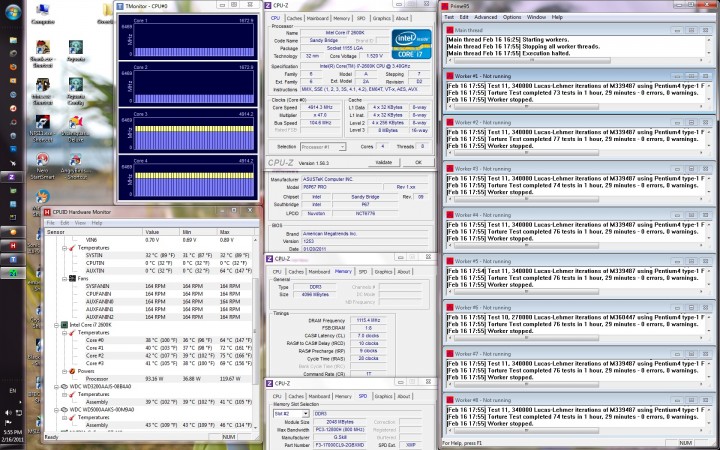Select About tab in CPU-Z SPD window
This screenshot has width=720, height=450.
tap(404, 396)
